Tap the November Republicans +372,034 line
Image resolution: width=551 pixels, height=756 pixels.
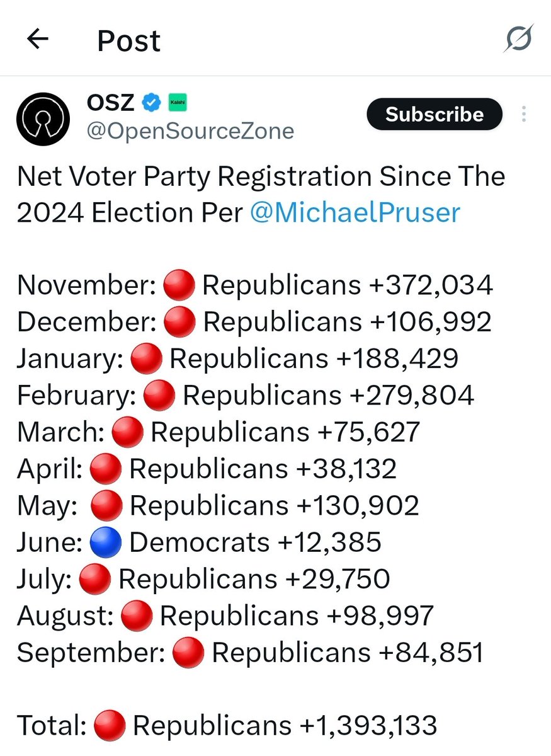(255, 286)
